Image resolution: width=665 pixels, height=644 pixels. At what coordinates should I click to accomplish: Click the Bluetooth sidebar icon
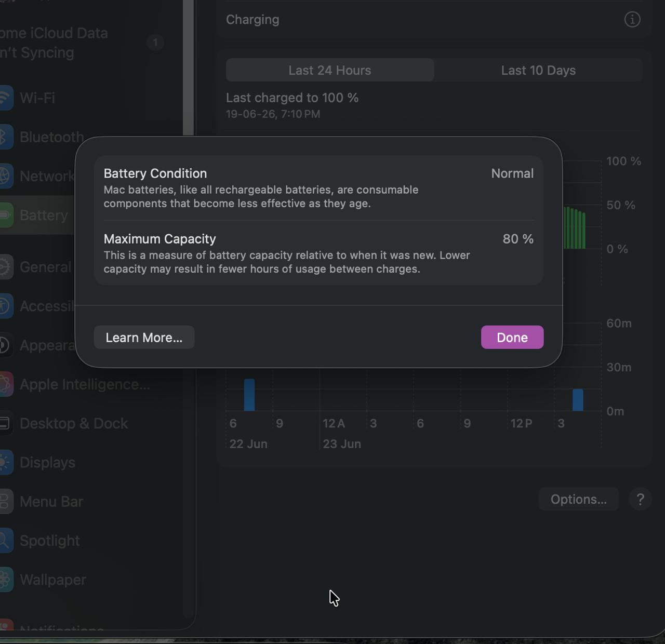(6, 137)
